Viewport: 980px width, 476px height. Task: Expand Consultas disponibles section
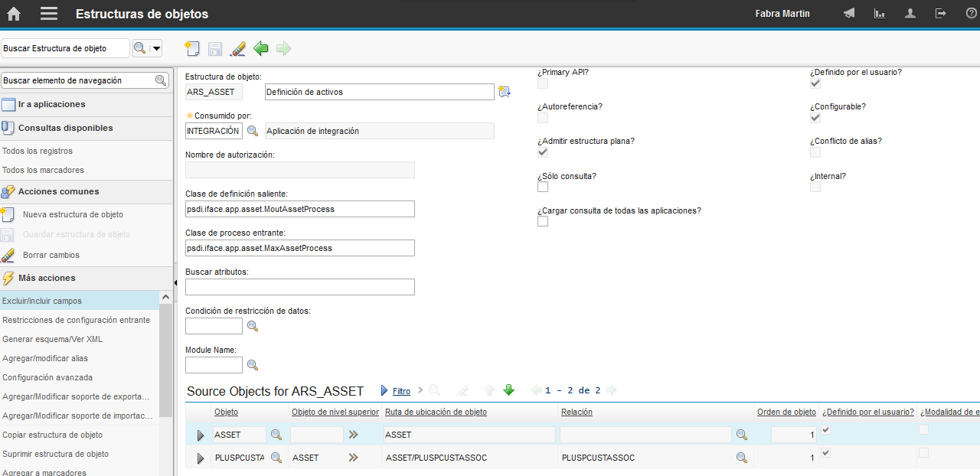(86, 128)
